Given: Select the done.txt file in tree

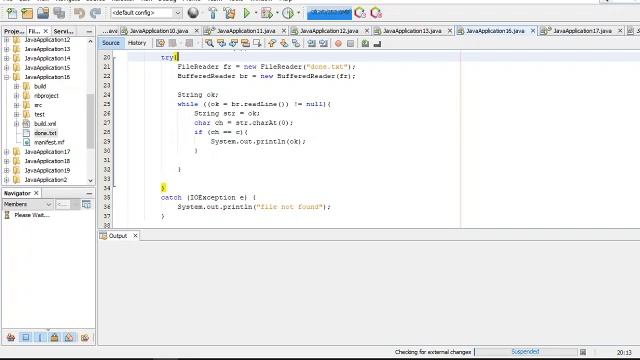Looking at the screenshot, I should (x=45, y=133).
